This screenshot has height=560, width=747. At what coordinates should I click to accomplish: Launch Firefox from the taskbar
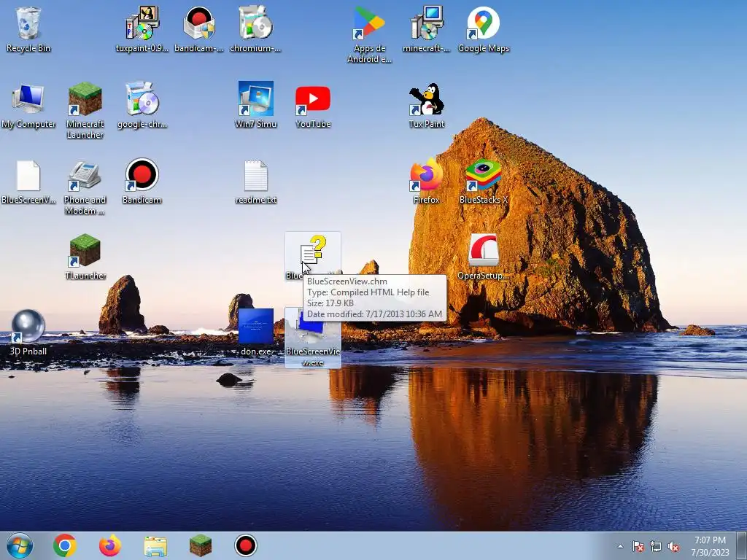pos(110,545)
